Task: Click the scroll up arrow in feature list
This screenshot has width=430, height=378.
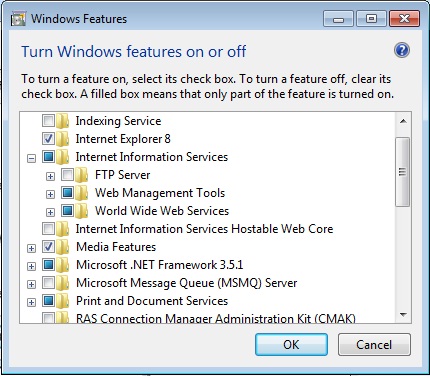Action: [403, 121]
